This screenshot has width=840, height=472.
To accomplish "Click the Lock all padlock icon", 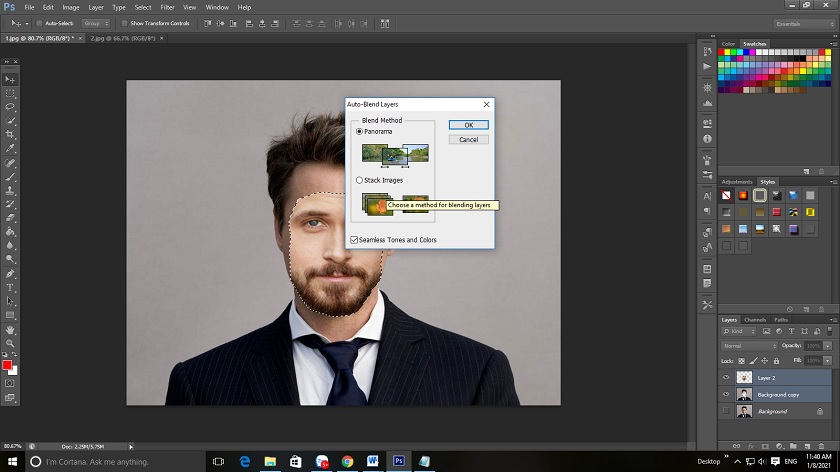I will coord(776,361).
